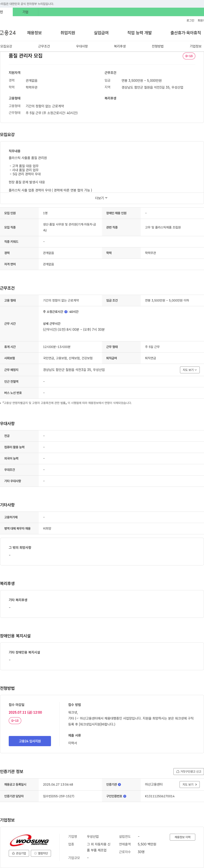Click the D-13 badge beside job title

(x=189, y=56)
